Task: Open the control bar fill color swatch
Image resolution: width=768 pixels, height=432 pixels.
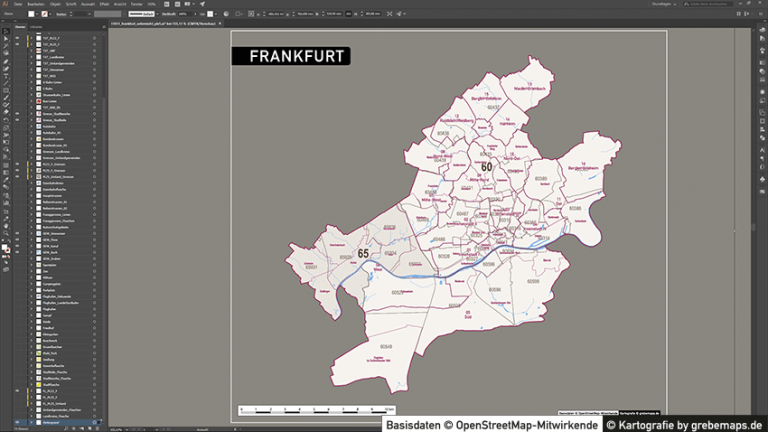Action: point(31,14)
